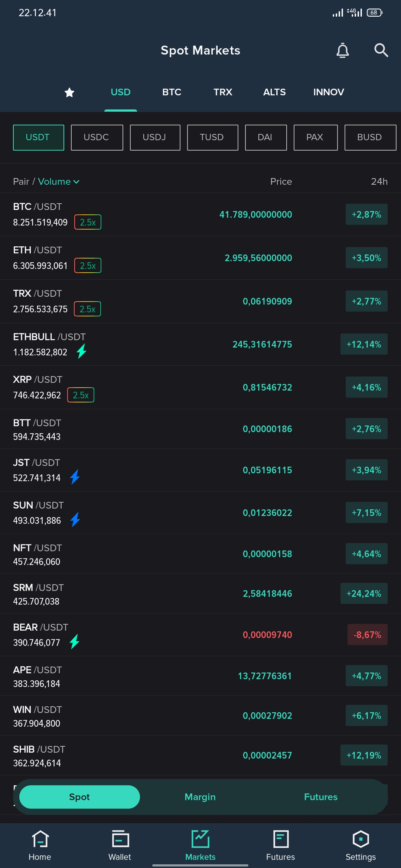Viewport: 401px width, 868px height.
Task: Switch to the ALTS tab
Action: pyautogui.click(x=274, y=92)
